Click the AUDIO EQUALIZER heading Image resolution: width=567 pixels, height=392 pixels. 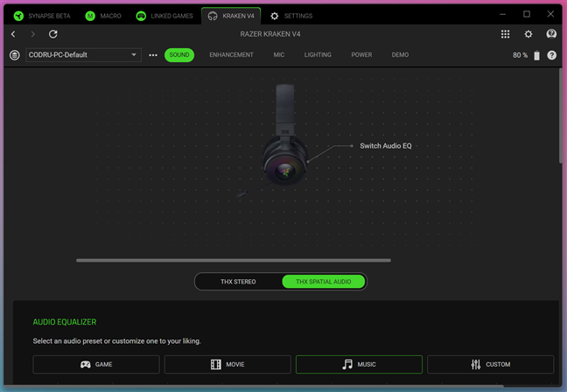pyautogui.click(x=65, y=322)
